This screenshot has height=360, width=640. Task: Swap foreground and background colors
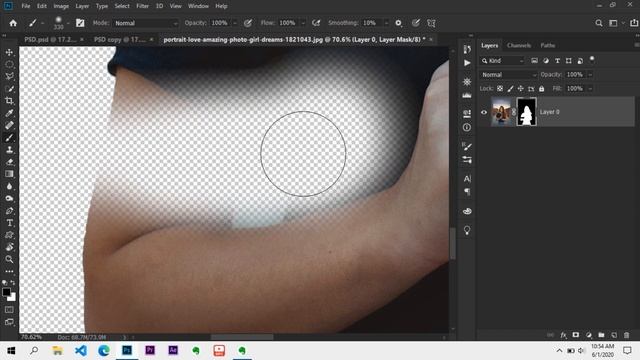click(13, 282)
